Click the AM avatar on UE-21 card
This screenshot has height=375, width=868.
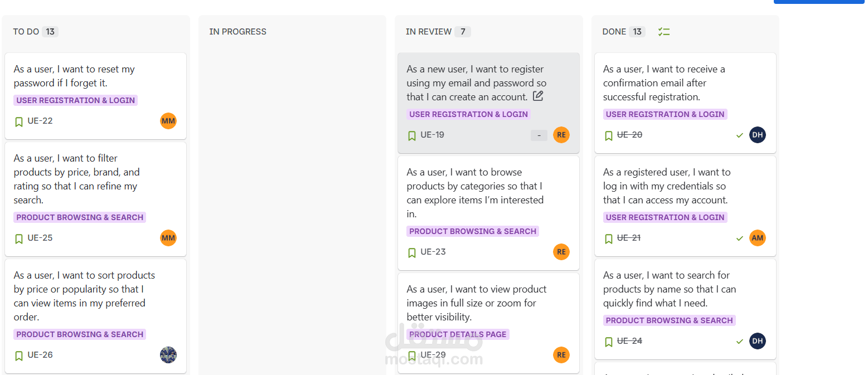coord(758,238)
